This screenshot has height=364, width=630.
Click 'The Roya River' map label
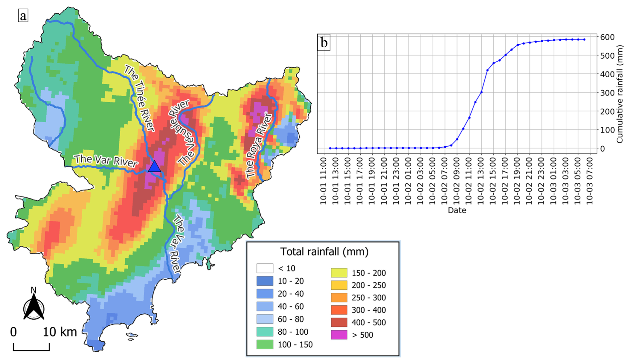pyautogui.click(x=259, y=146)
